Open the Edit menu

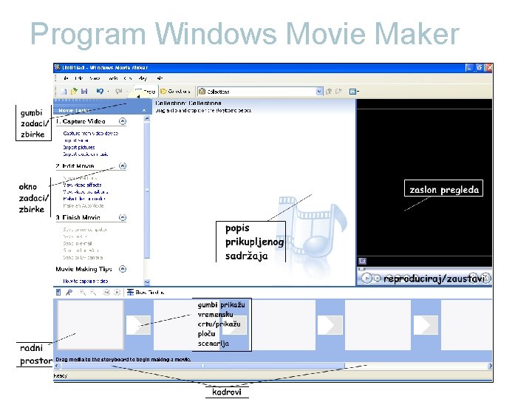pyautogui.click(x=79, y=78)
